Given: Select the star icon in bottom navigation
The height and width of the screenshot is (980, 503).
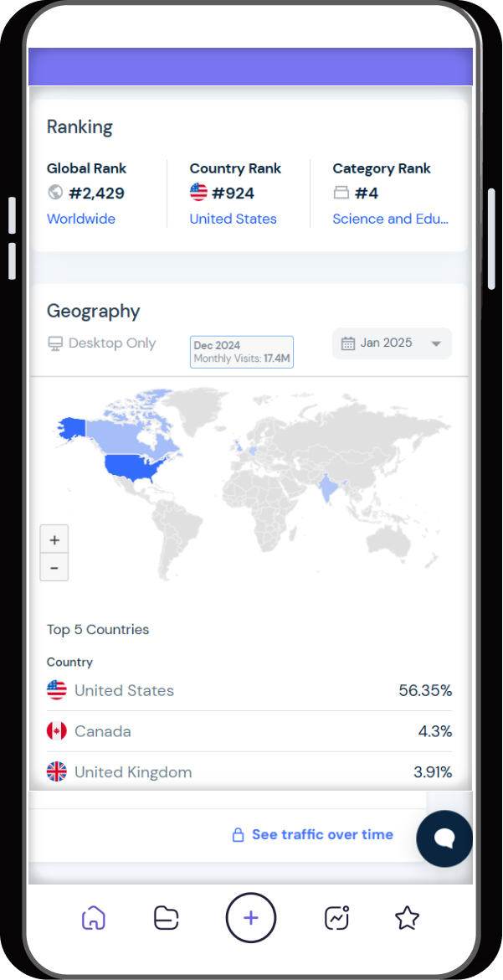Looking at the screenshot, I should pos(407,917).
